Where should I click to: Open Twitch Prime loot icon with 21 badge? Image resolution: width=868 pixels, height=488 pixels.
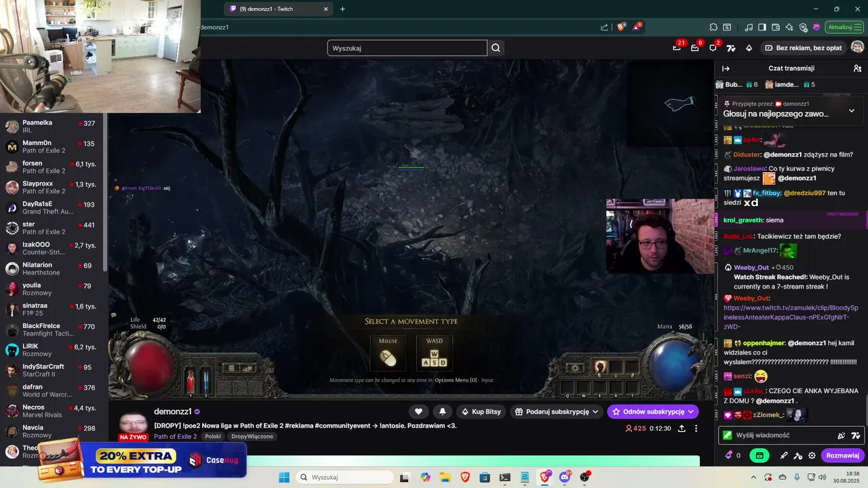pyautogui.click(x=677, y=47)
